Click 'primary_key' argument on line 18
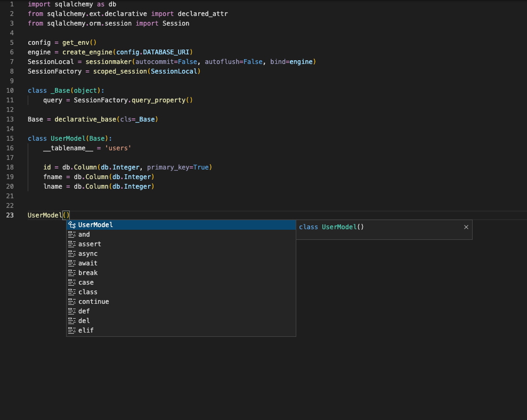 (x=168, y=167)
